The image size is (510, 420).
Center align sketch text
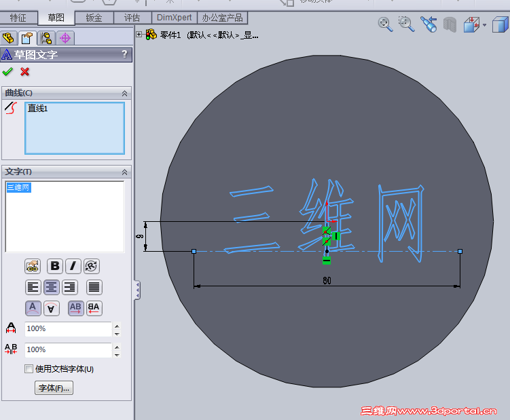[x=52, y=288]
